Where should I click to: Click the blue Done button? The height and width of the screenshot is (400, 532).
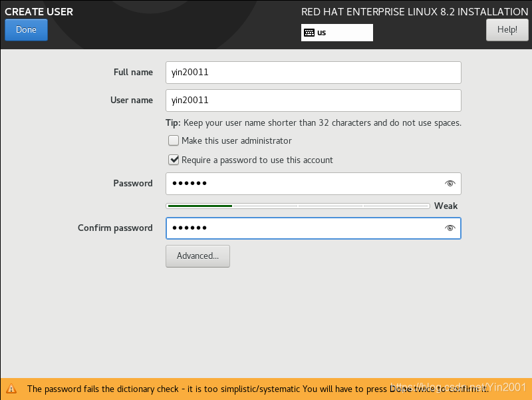coord(26,30)
